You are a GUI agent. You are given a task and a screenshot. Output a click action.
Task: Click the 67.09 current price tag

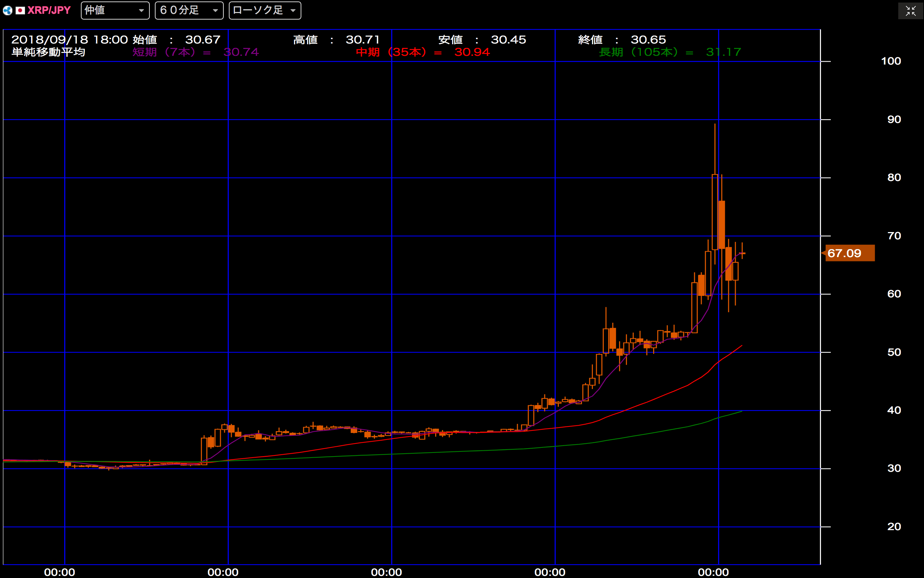[x=849, y=253]
